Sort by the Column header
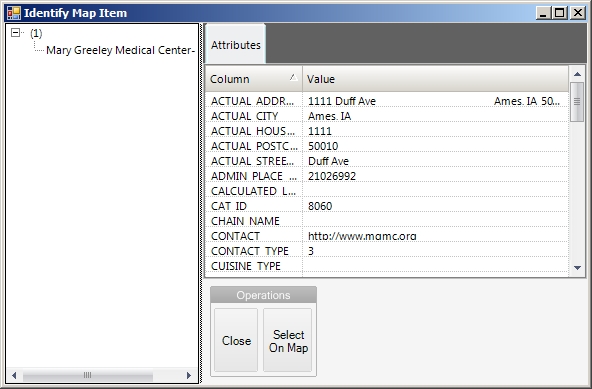Viewport: 592px width, 389px height. [254, 79]
